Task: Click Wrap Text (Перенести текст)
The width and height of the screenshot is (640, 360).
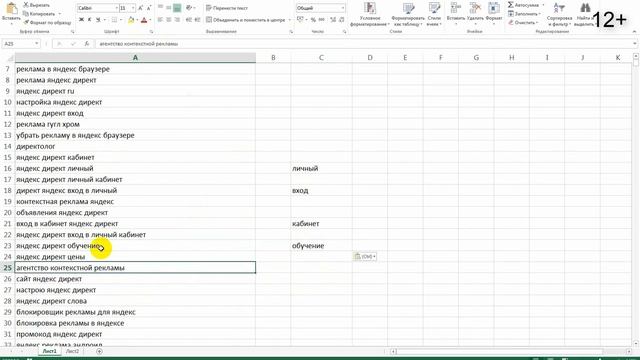Action: (x=227, y=8)
